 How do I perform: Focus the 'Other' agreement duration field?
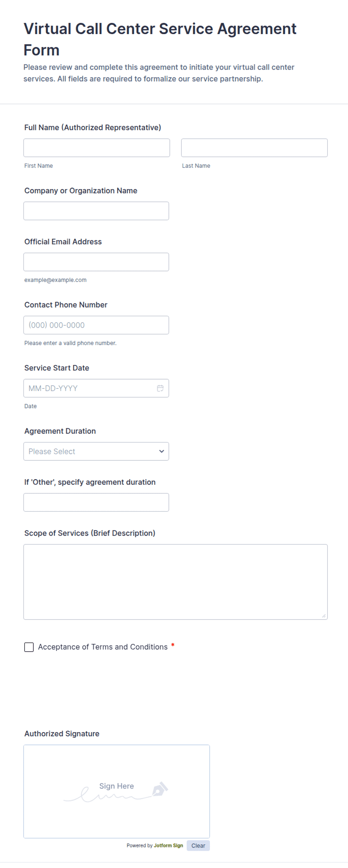(x=96, y=502)
